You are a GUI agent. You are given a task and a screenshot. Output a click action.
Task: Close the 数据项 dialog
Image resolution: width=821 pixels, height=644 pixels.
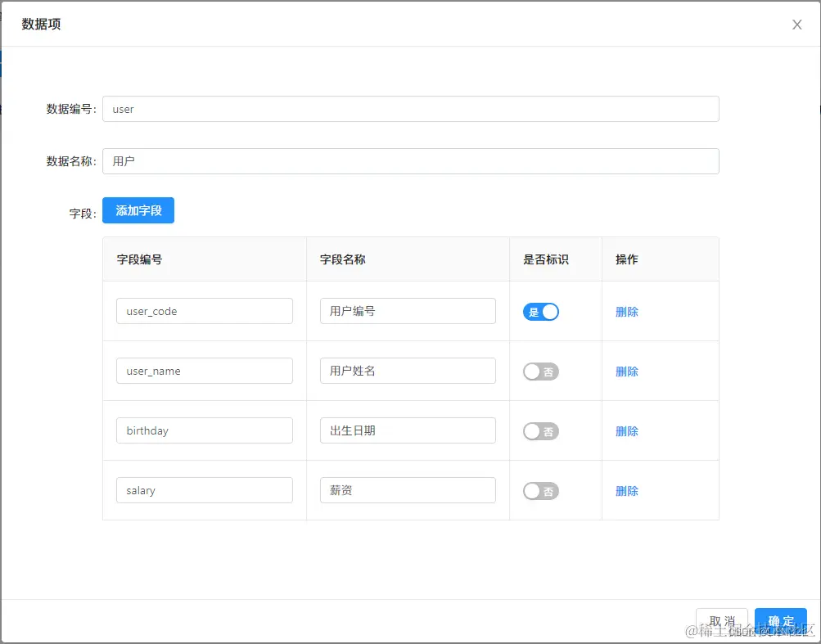[x=796, y=25]
